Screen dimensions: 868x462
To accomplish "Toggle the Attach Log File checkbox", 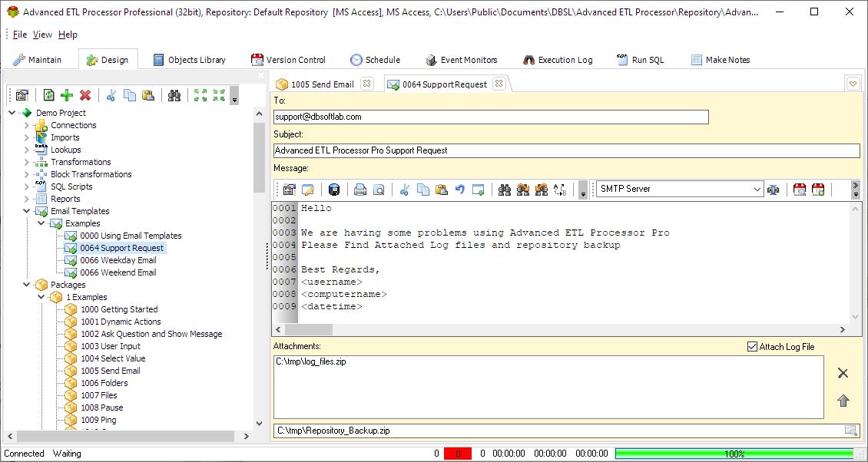I will click(752, 347).
